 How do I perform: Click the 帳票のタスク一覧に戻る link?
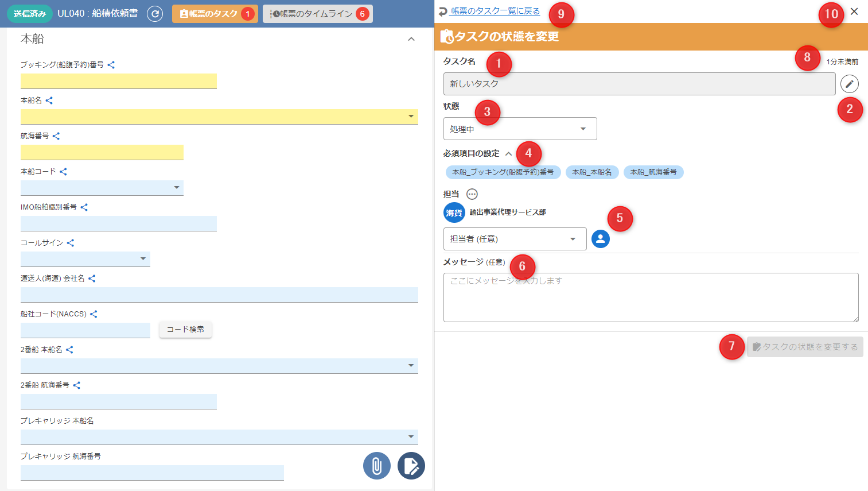tap(495, 11)
